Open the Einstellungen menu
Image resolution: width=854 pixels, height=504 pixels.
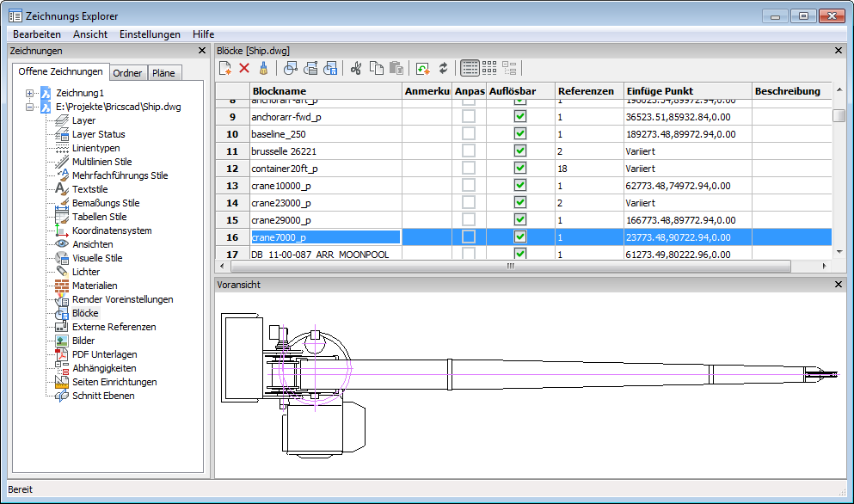(x=150, y=34)
